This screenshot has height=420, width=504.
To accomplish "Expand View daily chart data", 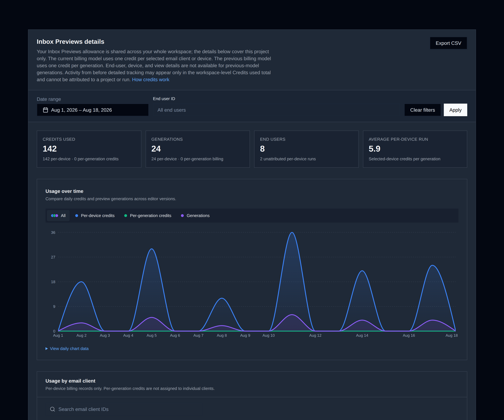I will 67,348.
